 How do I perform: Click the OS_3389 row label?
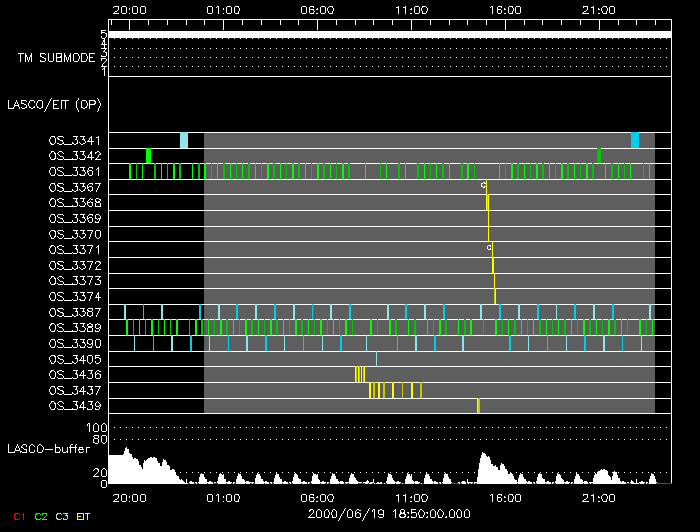click(75, 327)
